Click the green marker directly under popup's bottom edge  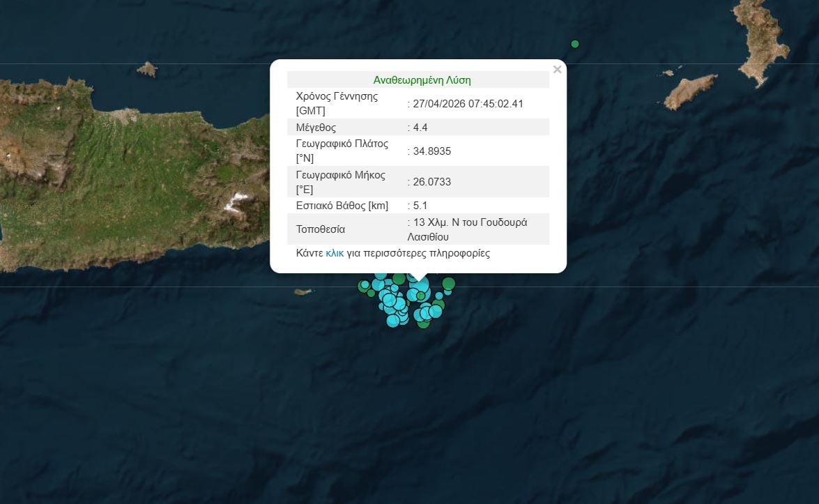click(x=399, y=279)
